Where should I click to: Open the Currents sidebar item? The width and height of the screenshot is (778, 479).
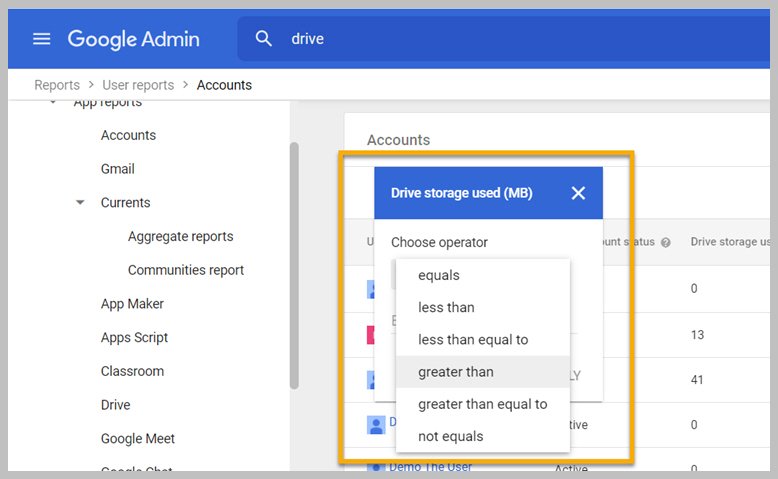pos(125,203)
